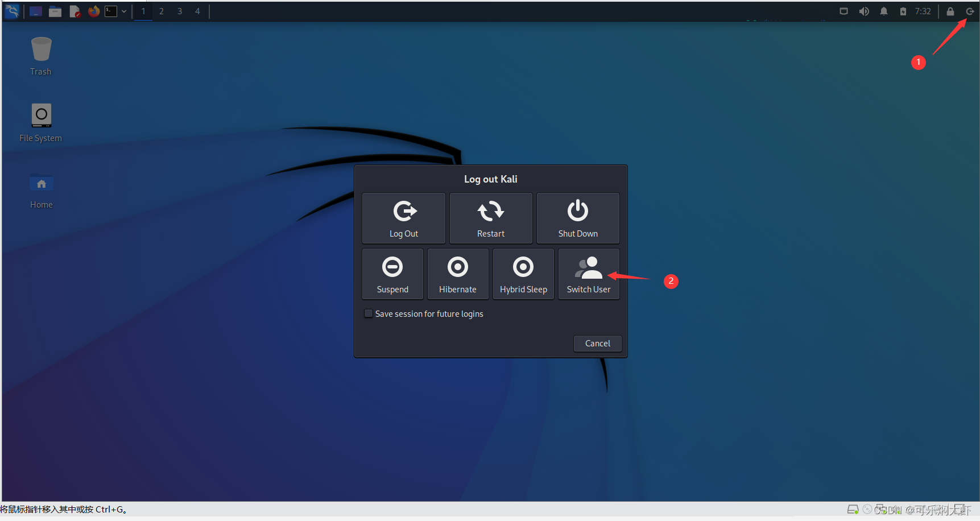
Task: Switch to workspace 2
Action: pyautogui.click(x=162, y=11)
